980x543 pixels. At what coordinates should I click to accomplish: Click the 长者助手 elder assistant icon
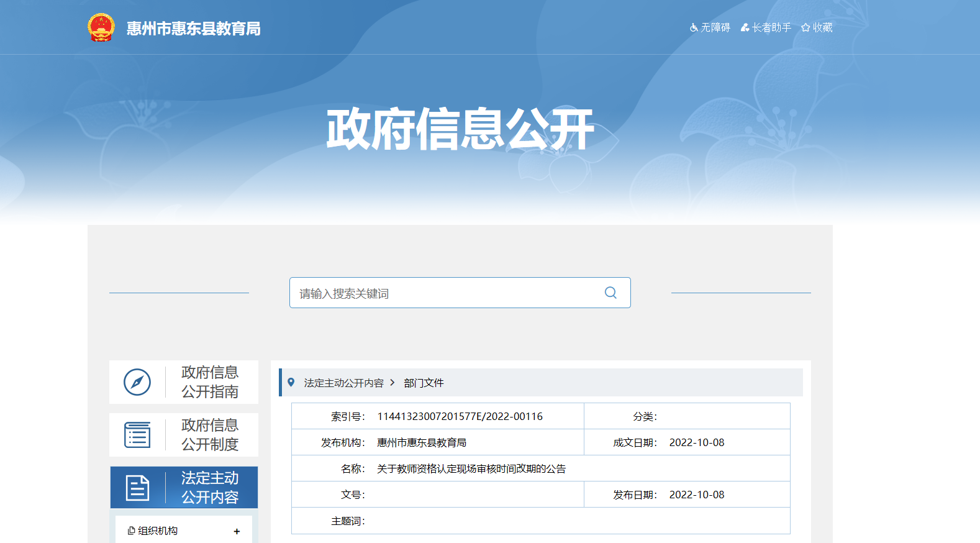[x=745, y=28]
